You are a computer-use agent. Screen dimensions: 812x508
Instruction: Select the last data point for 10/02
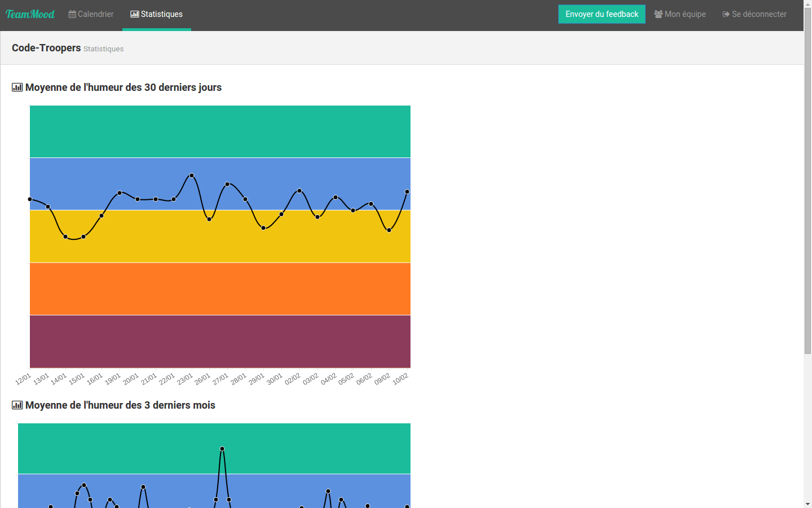[407, 192]
